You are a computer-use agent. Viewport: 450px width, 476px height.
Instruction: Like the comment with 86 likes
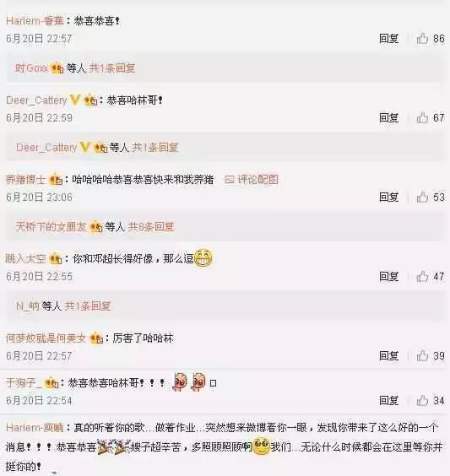click(x=422, y=39)
